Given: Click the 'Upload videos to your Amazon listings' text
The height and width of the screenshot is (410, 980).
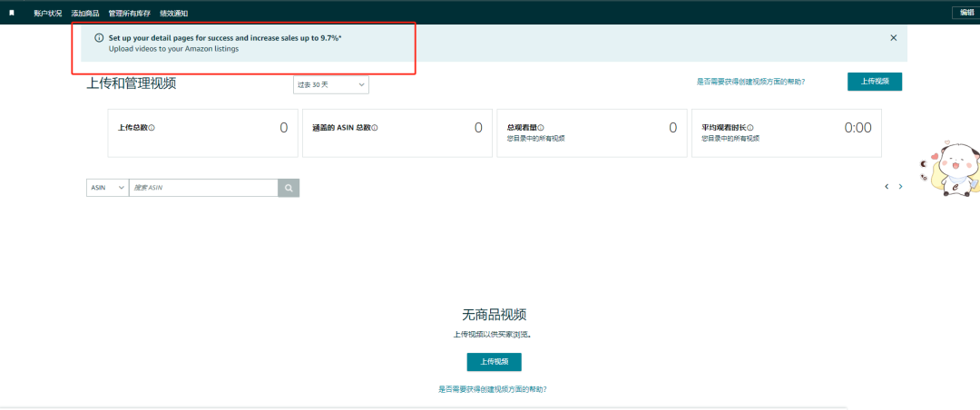Looking at the screenshot, I should pyautogui.click(x=173, y=48).
